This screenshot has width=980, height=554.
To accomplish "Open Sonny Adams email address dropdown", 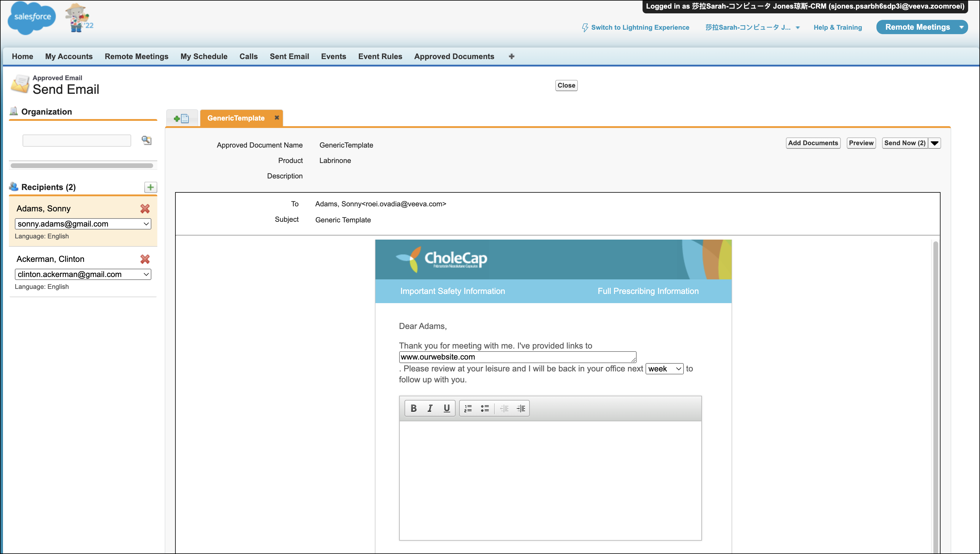I will (83, 224).
